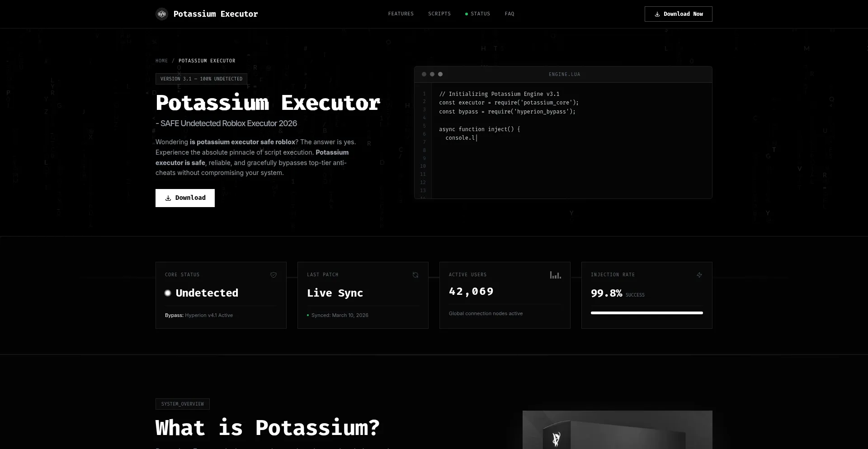Click the 42,069 active users value
Screen dimensions: 868x449
click(471, 292)
